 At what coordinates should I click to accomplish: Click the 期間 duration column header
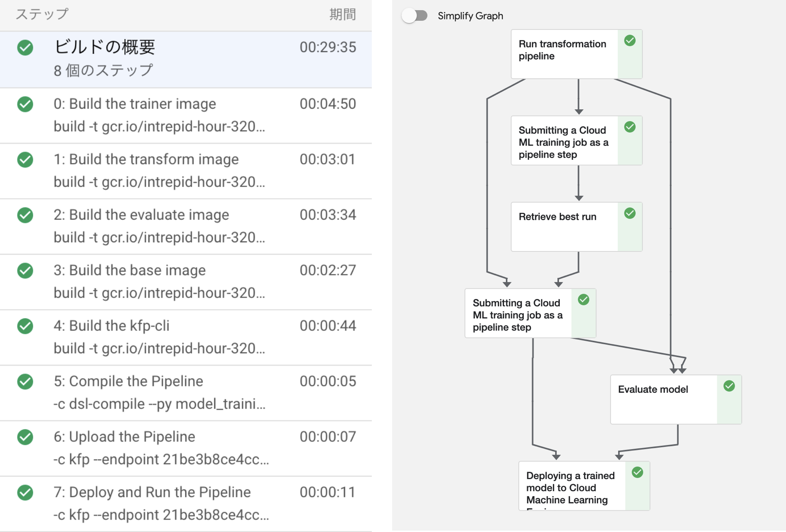pos(342,14)
